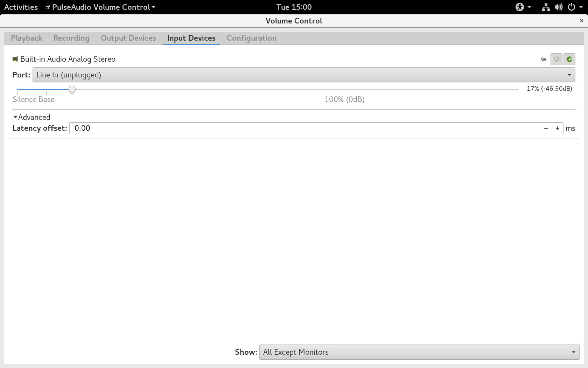Image resolution: width=588 pixels, height=368 pixels.
Task: Click the Latency offset input field
Action: pyautogui.click(x=304, y=128)
